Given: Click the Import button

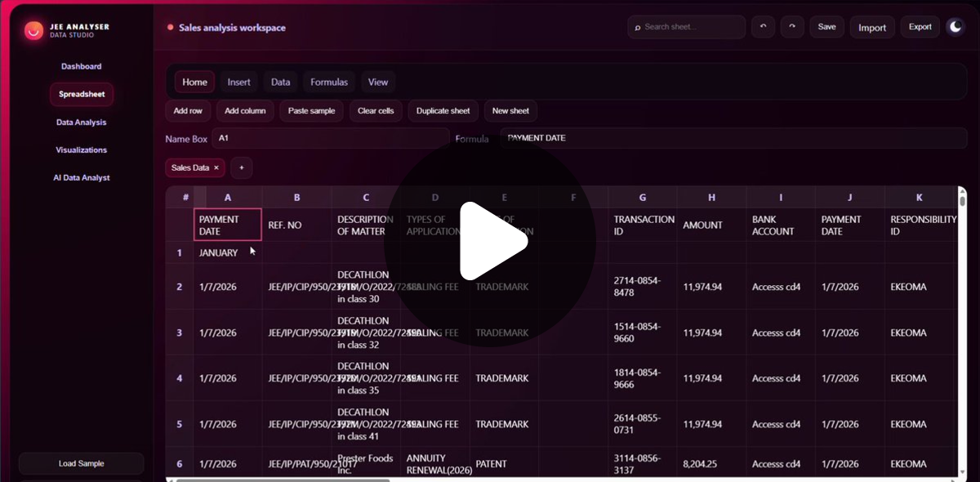Looking at the screenshot, I should [x=872, y=27].
